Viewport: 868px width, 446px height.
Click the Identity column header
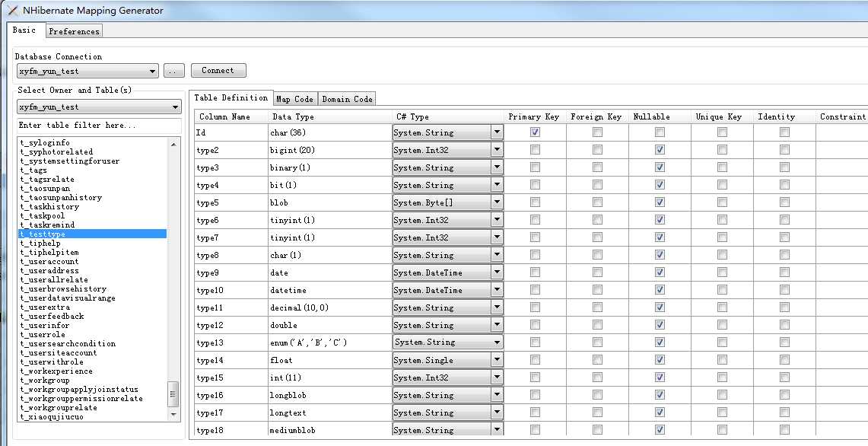click(776, 117)
